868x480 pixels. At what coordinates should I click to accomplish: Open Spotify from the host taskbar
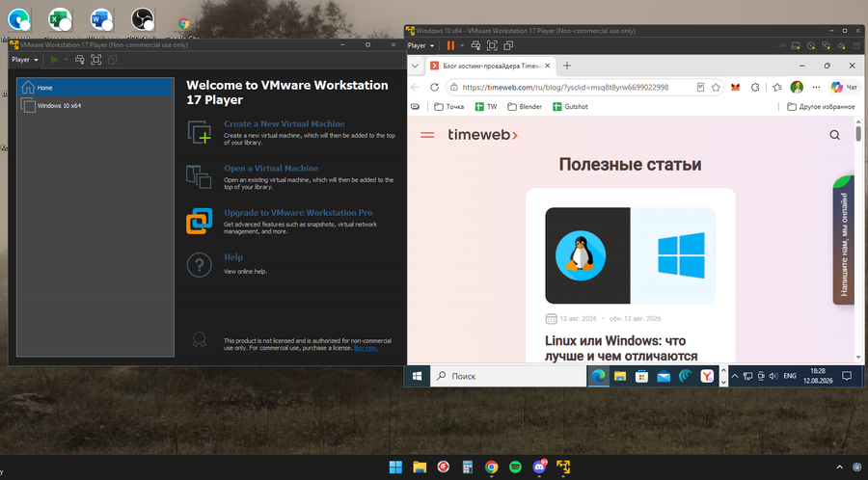pyautogui.click(x=515, y=467)
